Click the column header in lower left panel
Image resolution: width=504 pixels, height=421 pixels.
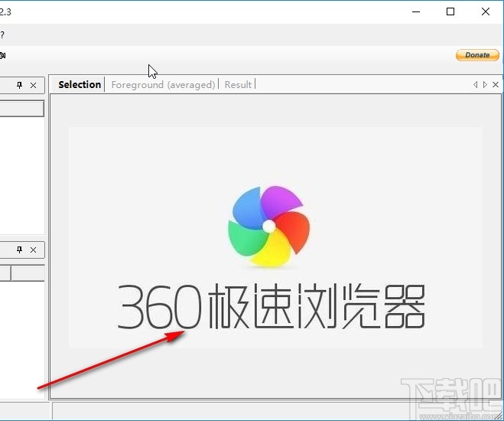(28, 273)
